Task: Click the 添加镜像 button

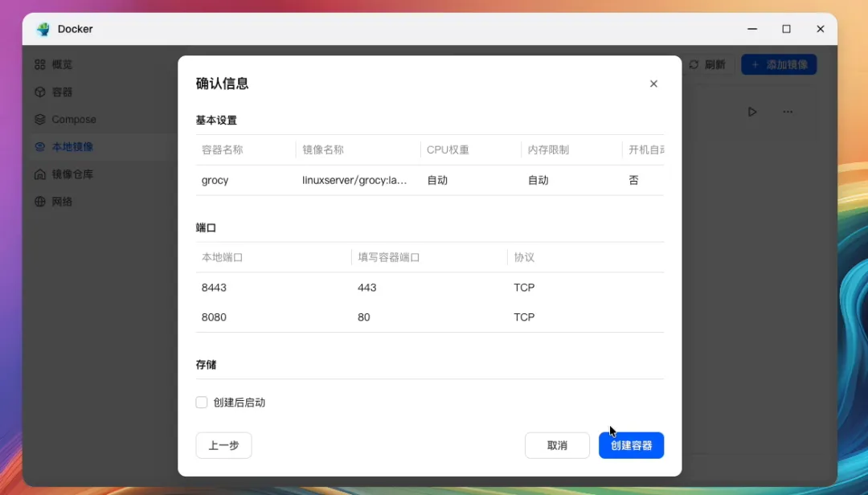Action: coord(779,65)
